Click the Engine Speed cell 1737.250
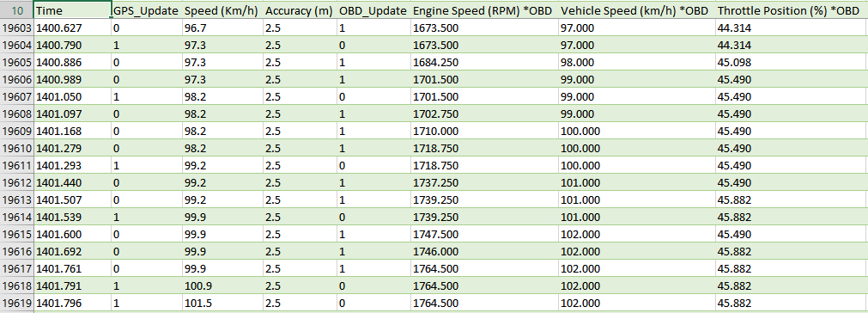The width and height of the screenshot is (868, 313). pyautogui.click(x=484, y=183)
